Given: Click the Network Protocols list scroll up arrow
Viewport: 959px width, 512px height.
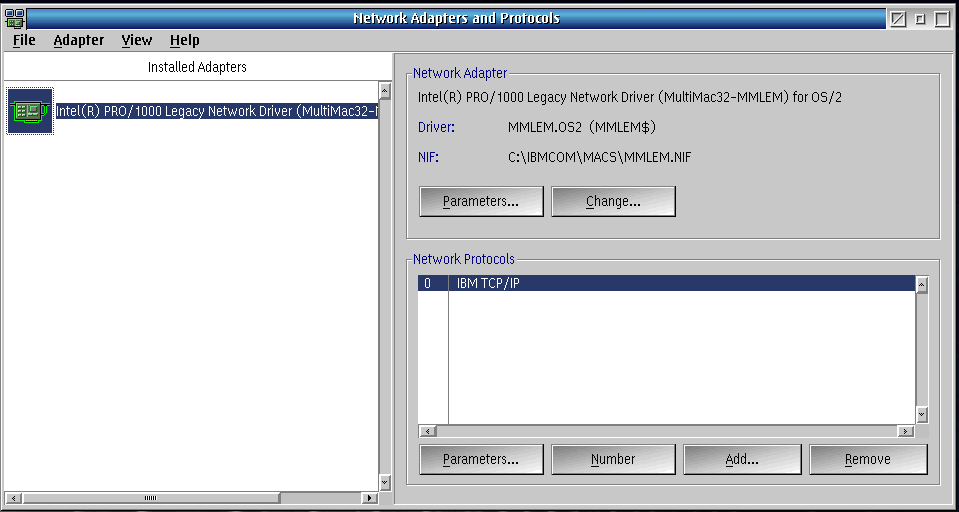Looking at the screenshot, I should [921, 285].
